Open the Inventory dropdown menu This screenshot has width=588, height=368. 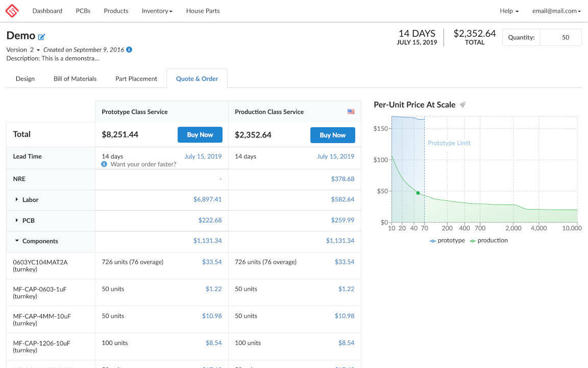click(x=157, y=11)
